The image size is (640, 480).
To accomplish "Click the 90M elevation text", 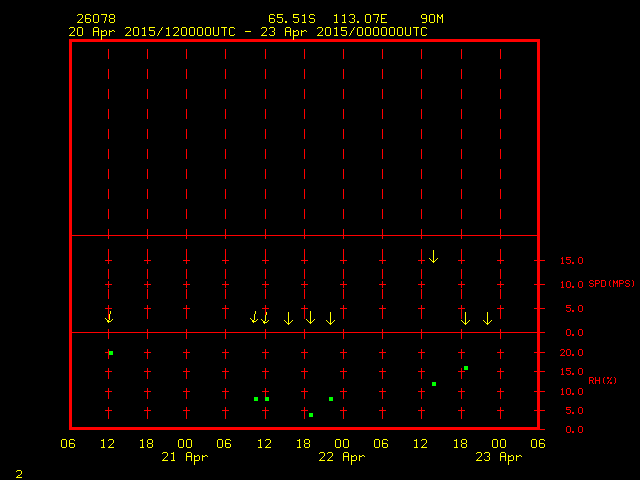I will point(433,19).
